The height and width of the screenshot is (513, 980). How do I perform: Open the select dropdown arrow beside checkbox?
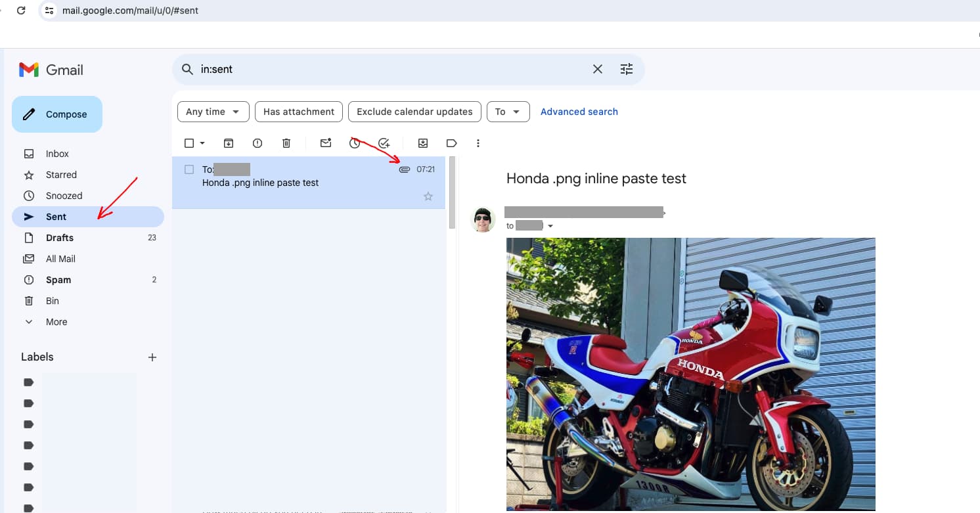[202, 143]
